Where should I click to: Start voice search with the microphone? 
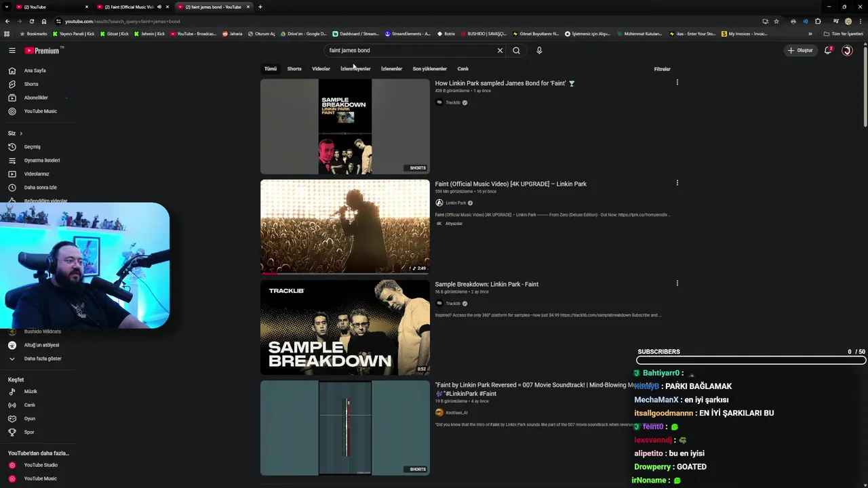coord(539,50)
